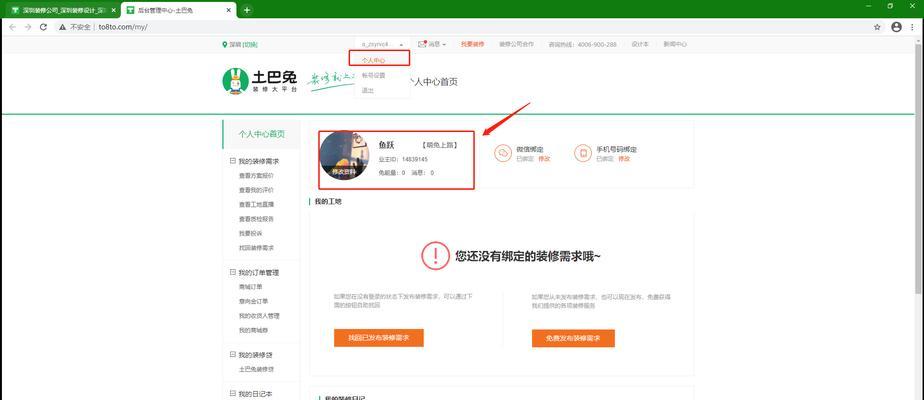Click the browser back arrow

(x=12, y=27)
